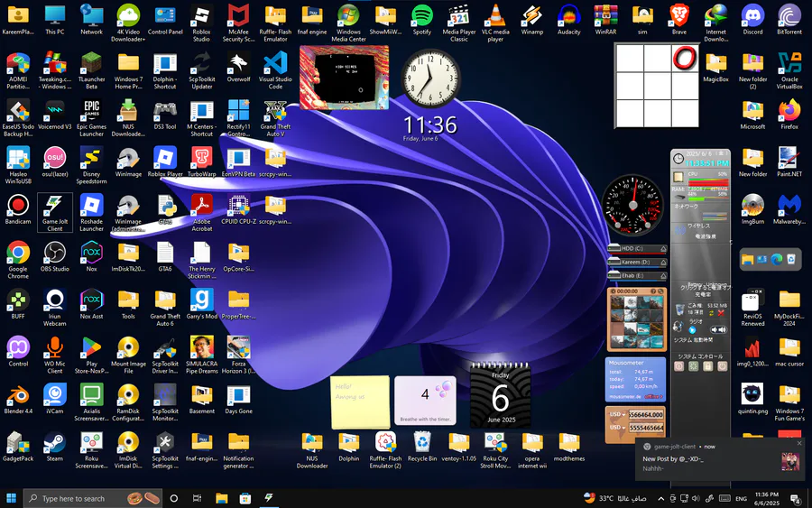
Task: Open the Steam desktop shortcut
Action: (x=54, y=447)
